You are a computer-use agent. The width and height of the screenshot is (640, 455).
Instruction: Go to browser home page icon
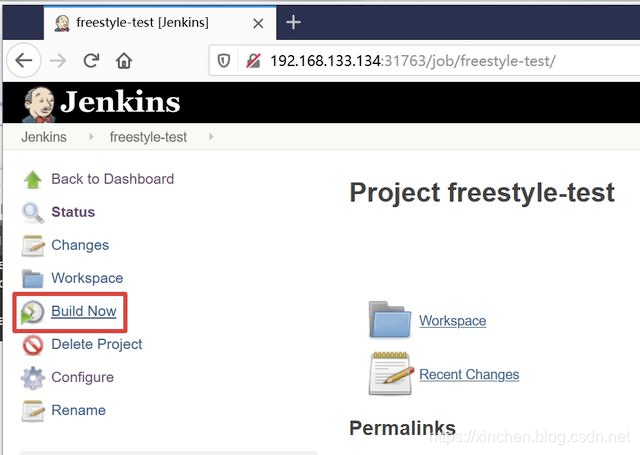click(x=124, y=61)
